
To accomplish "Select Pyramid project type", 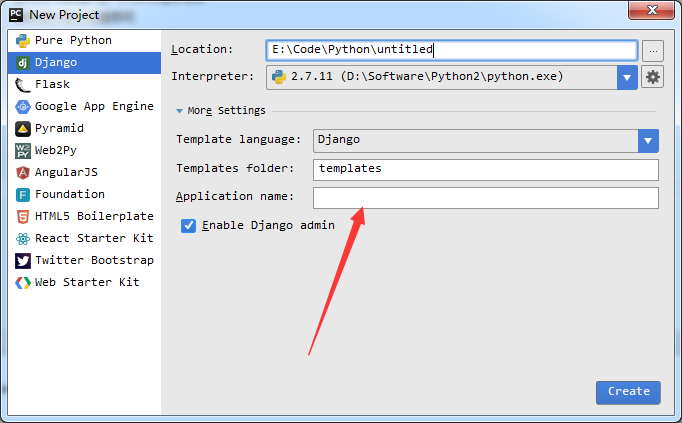I will tap(84, 129).
